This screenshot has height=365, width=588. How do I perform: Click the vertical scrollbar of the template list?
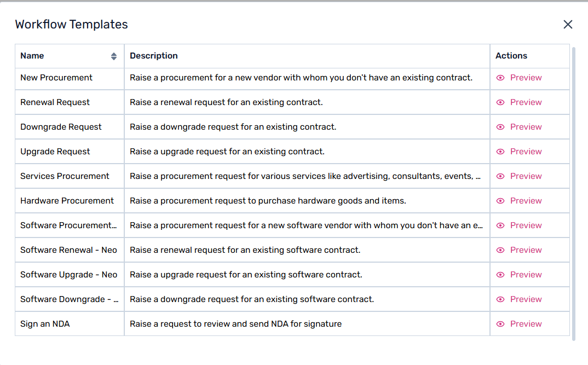(x=574, y=192)
